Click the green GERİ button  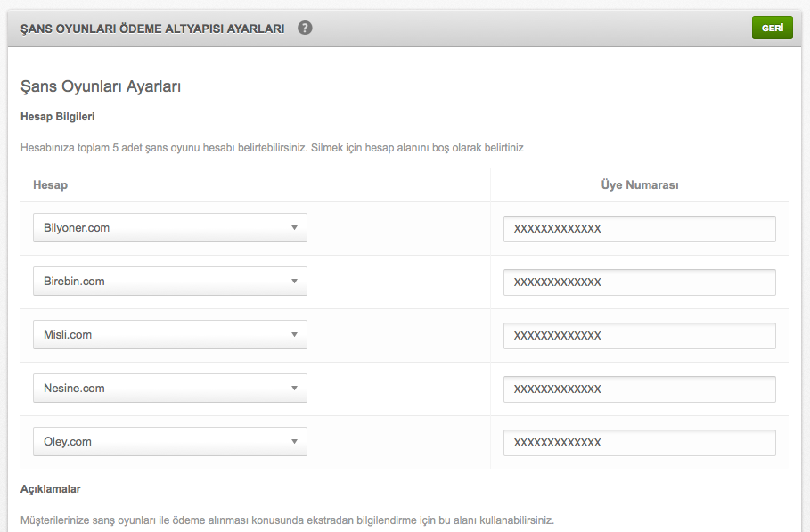point(773,28)
